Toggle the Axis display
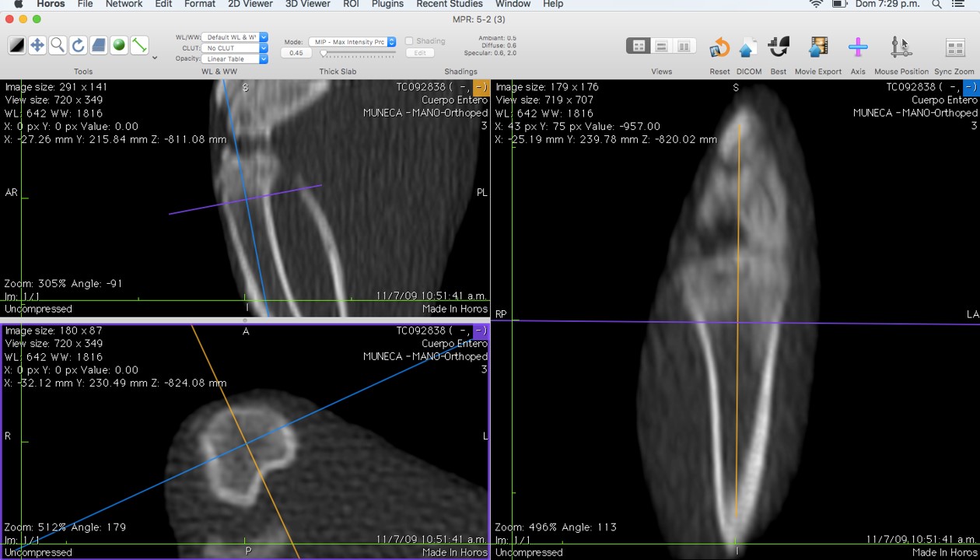The image size is (980, 560). [857, 48]
